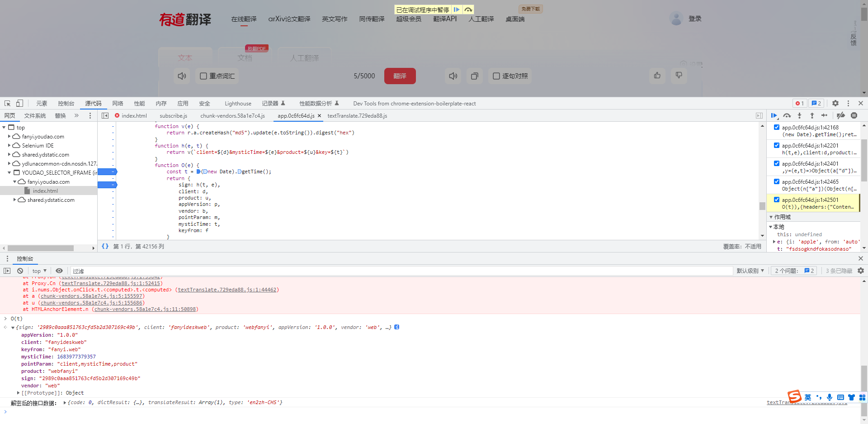Uncheck breakpoint at app.0c6fc64d.js:1:42501
Image resolution: width=868 pixels, height=424 pixels.
[776, 200]
